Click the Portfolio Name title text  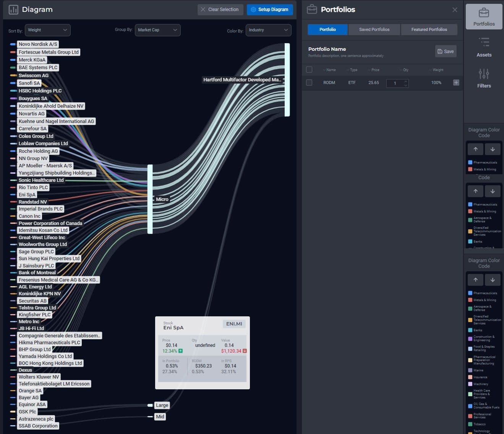coord(327,49)
